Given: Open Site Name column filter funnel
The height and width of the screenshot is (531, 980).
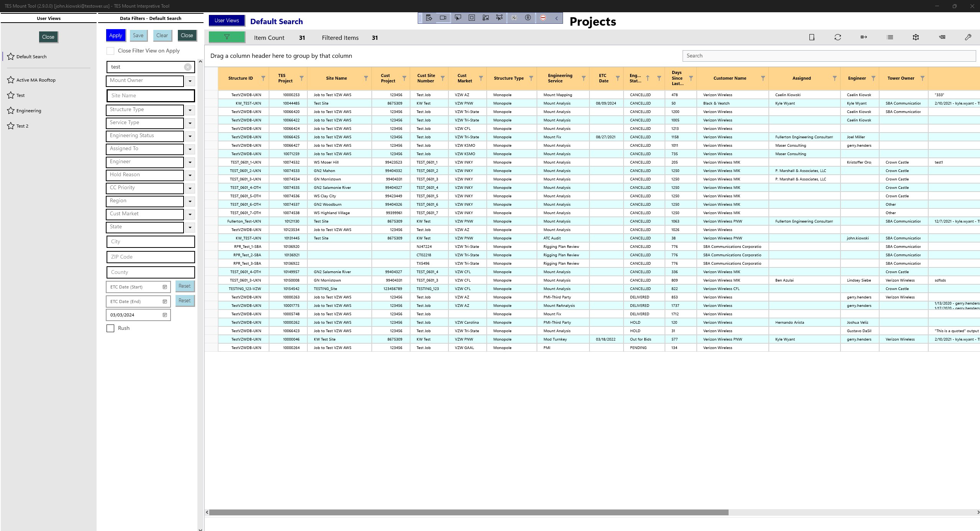Looking at the screenshot, I should (x=366, y=78).
